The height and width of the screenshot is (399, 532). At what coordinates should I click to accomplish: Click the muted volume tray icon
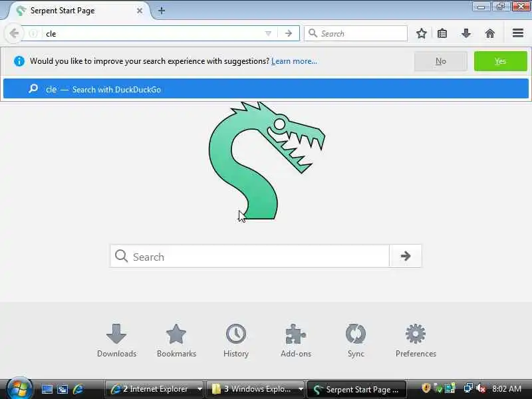coord(481,388)
